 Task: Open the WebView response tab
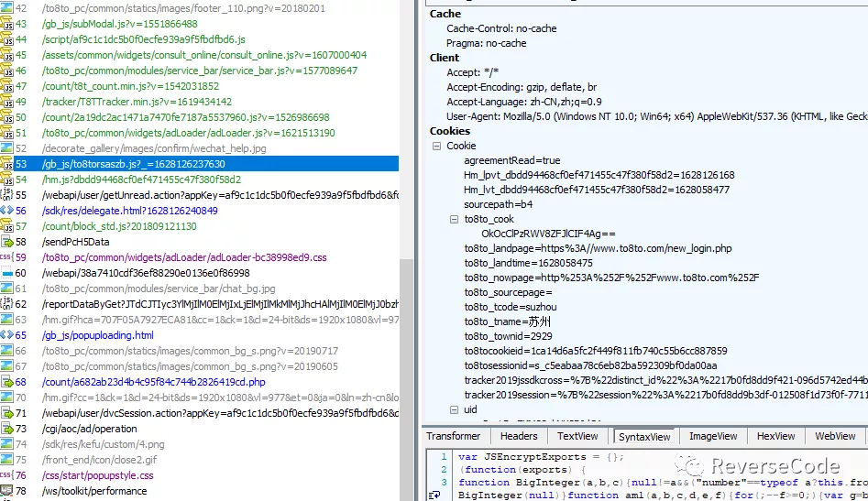[835, 436]
